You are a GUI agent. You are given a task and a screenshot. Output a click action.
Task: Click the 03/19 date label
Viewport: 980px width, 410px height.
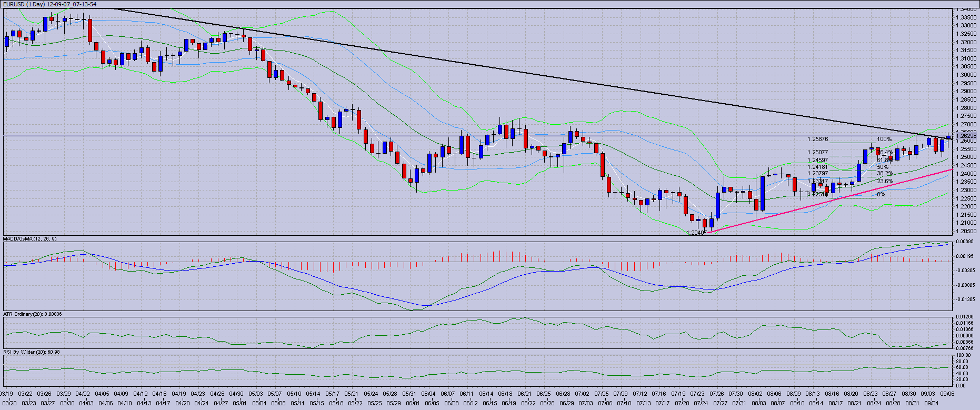click(7, 394)
